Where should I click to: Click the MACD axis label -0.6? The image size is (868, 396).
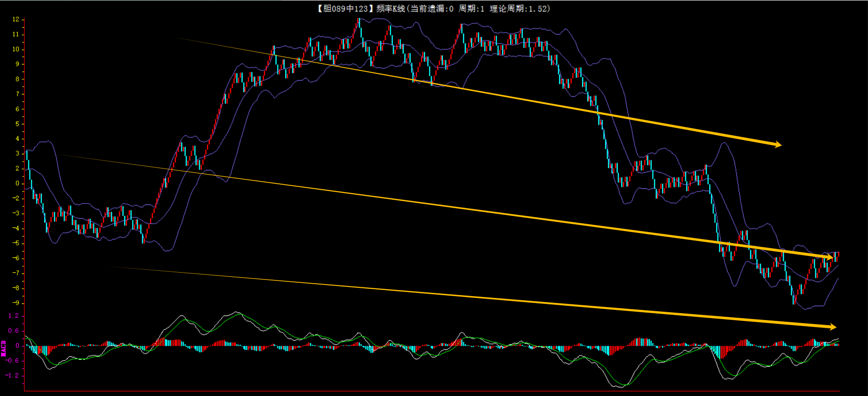(12, 361)
